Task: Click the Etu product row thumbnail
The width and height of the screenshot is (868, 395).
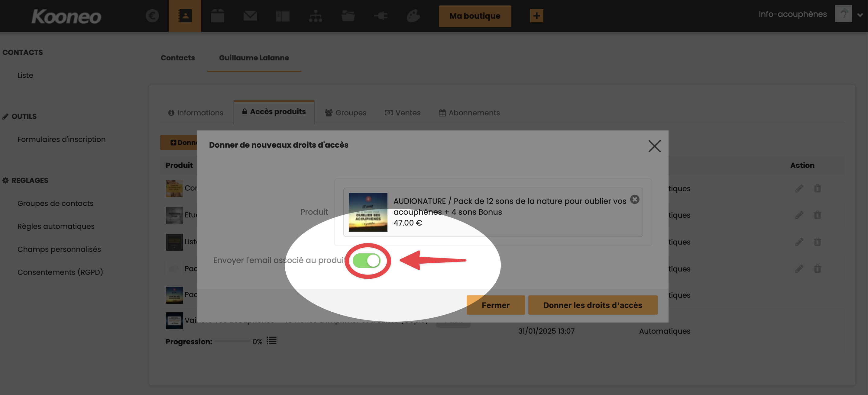Action: (174, 215)
